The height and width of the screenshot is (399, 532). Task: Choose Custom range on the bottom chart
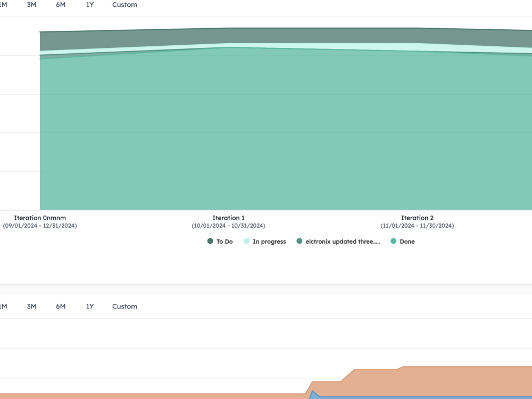click(124, 306)
